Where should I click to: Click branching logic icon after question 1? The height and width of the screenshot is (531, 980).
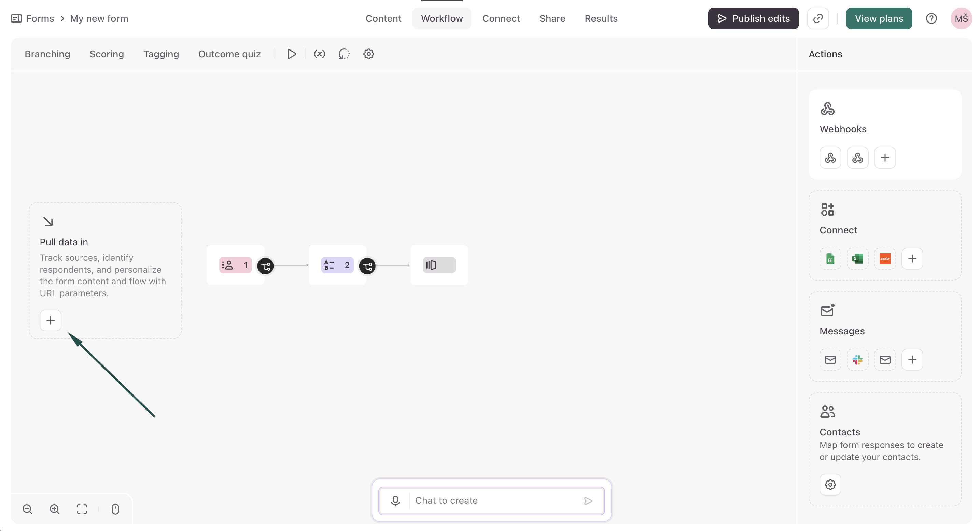tap(266, 266)
